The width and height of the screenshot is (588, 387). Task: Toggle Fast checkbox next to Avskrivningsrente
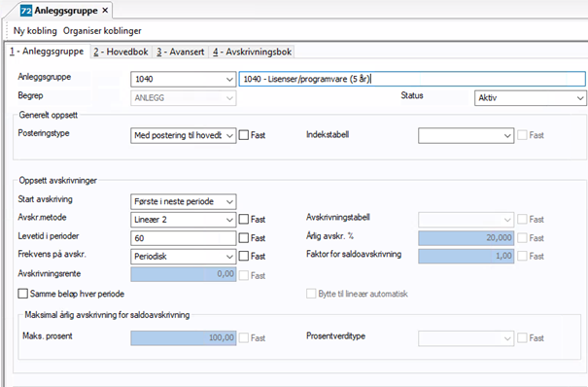pos(244,275)
